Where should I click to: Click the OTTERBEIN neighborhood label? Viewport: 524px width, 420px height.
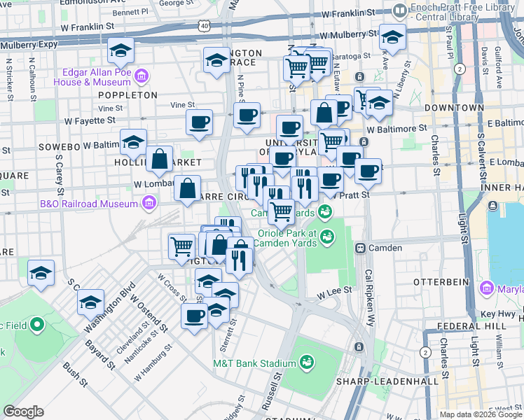click(441, 282)
